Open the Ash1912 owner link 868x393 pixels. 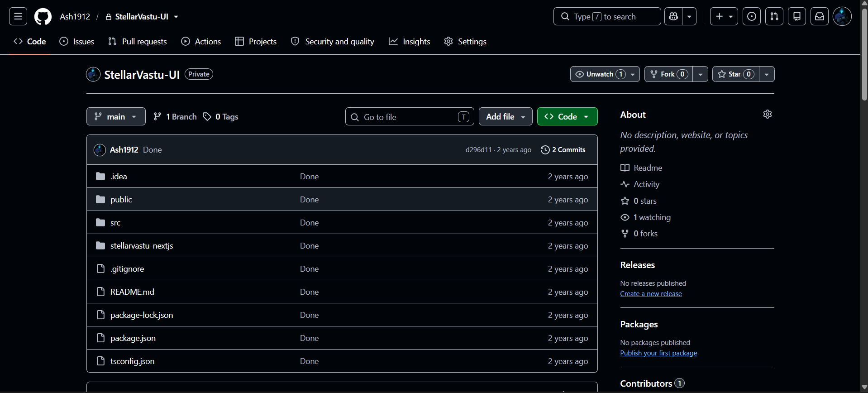[75, 17]
